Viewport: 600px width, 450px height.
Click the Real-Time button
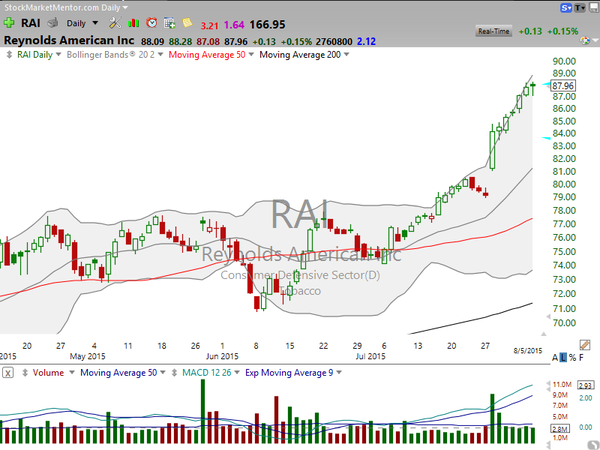pos(494,31)
